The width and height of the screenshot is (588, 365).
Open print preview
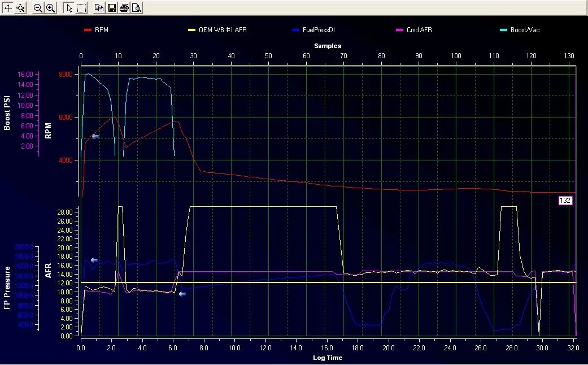(136, 8)
